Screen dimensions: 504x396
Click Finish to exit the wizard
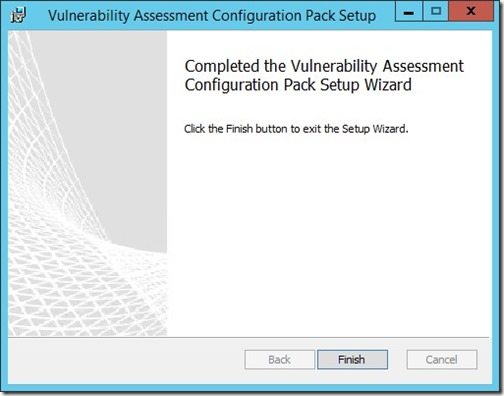point(352,359)
